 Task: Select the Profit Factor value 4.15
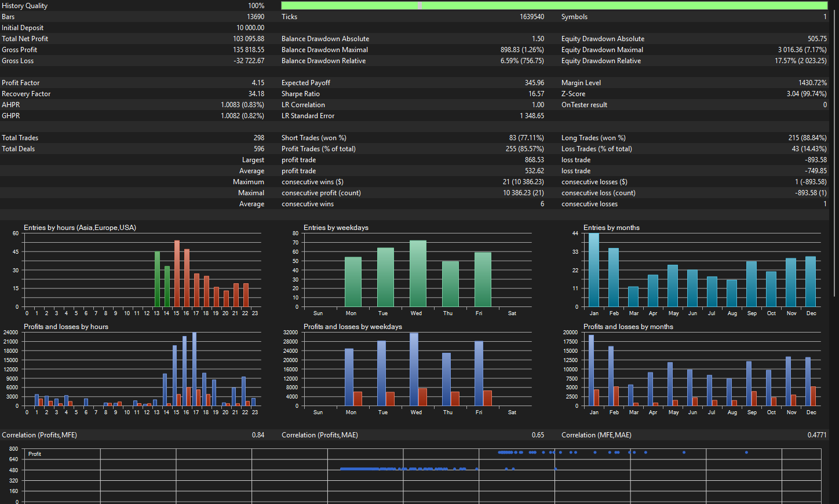tap(258, 83)
